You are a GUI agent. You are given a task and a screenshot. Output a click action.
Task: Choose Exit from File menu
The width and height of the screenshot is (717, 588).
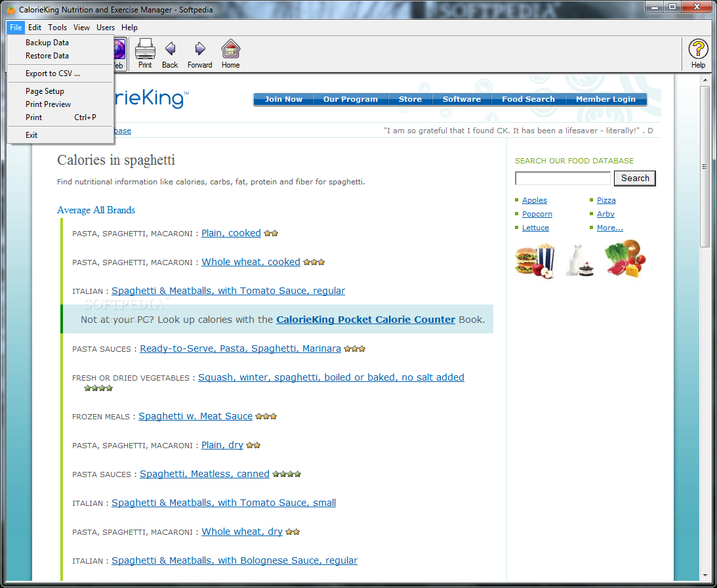pos(60,135)
